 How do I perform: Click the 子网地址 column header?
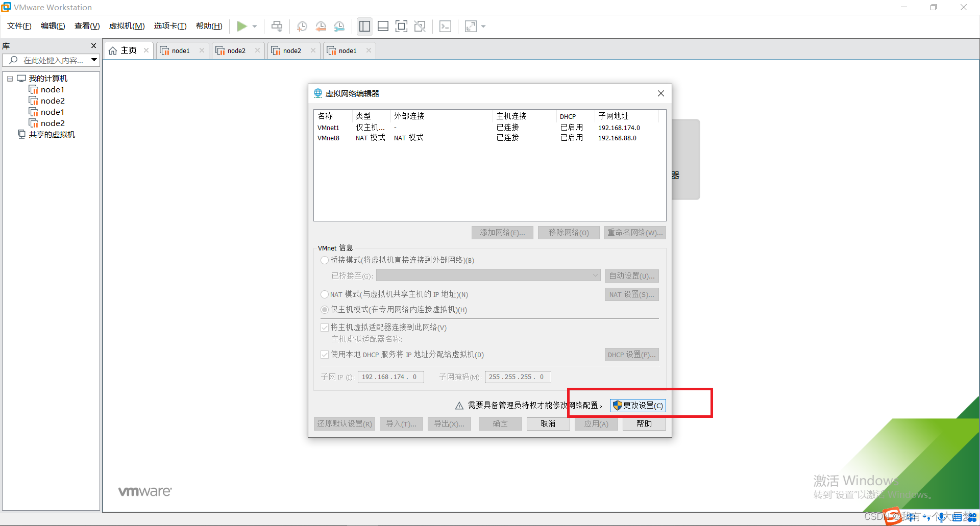click(627, 116)
